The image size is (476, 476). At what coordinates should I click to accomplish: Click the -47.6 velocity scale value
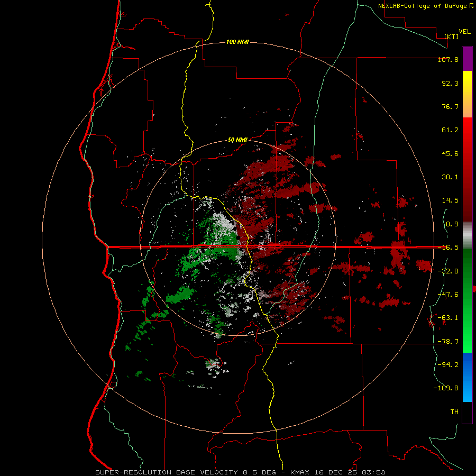448,295
